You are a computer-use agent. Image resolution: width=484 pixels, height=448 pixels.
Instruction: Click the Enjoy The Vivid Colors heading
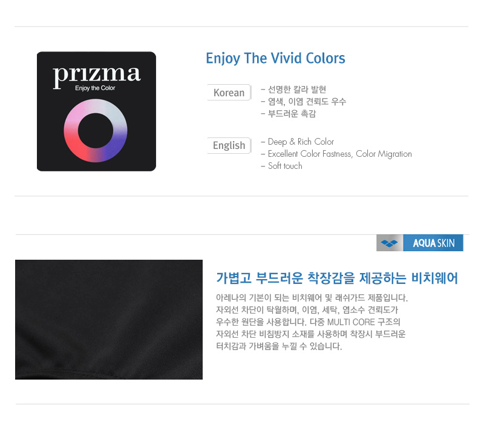click(275, 58)
